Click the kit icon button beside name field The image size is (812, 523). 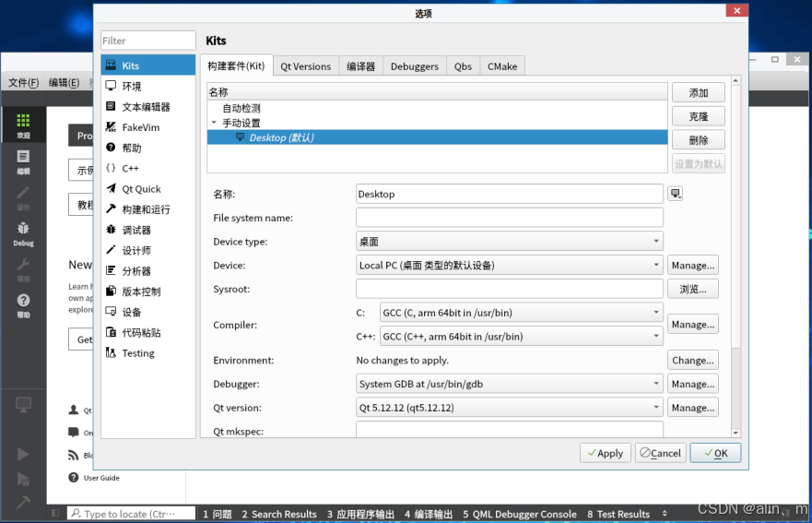point(675,194)
